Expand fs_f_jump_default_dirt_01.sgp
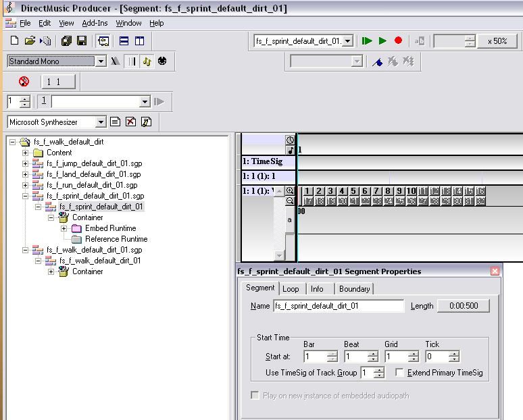523x420 pixels. [26, 163]
